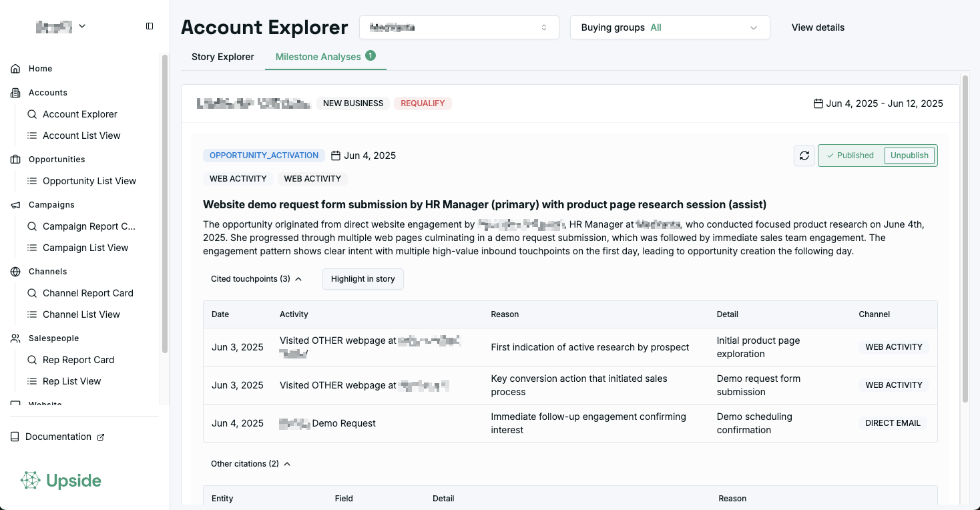Open Opportunity List View
This screenshot has height=510, width=980.
[89, 181]
